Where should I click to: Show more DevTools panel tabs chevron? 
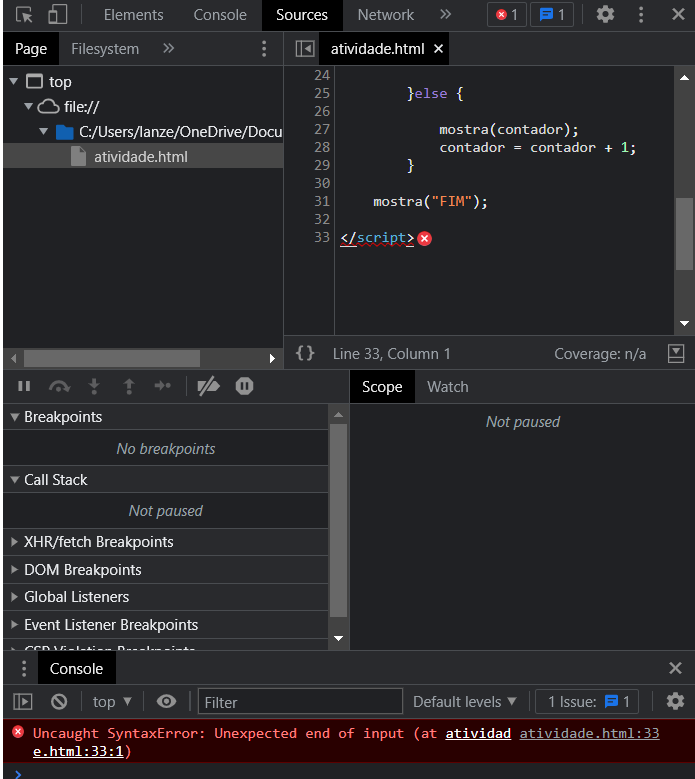coord(445,14)
